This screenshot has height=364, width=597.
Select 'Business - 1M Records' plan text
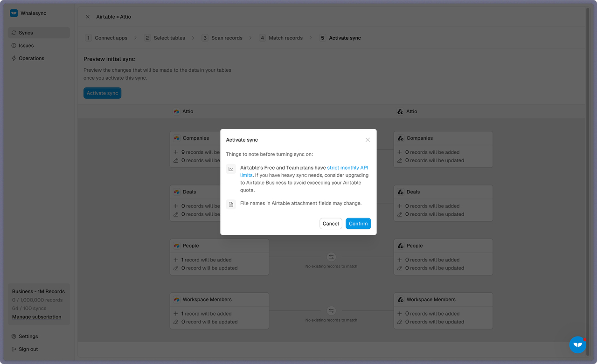click(x=38, y=292)
